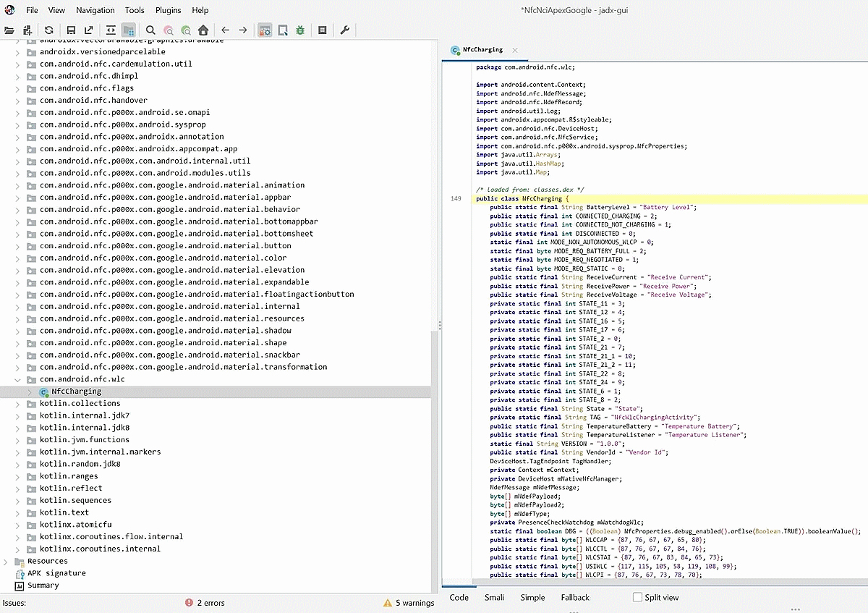Open the debugger with the green bug icon
Viewport: 868px width, 613px height.
click(299, 30)
